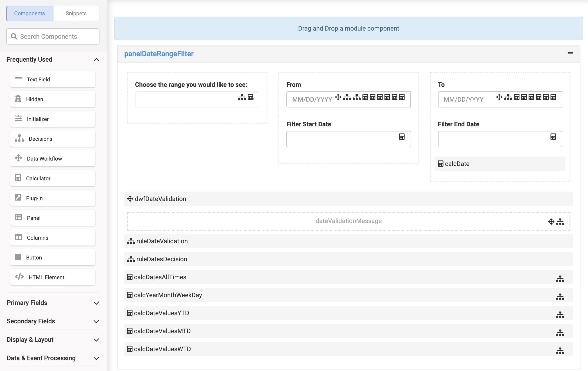
Task: Click the Drag and Drop module area
Action: pyautogui.click(x=348, y=28)
